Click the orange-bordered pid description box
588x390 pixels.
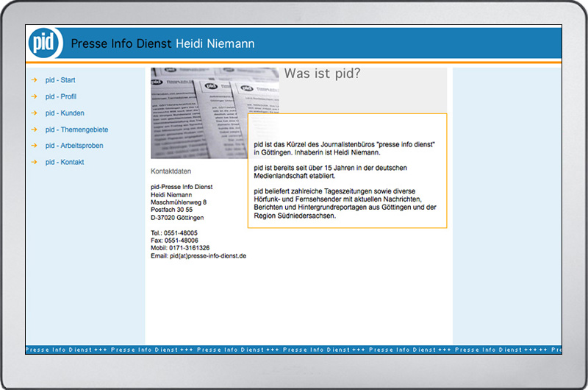click(347, 171)
